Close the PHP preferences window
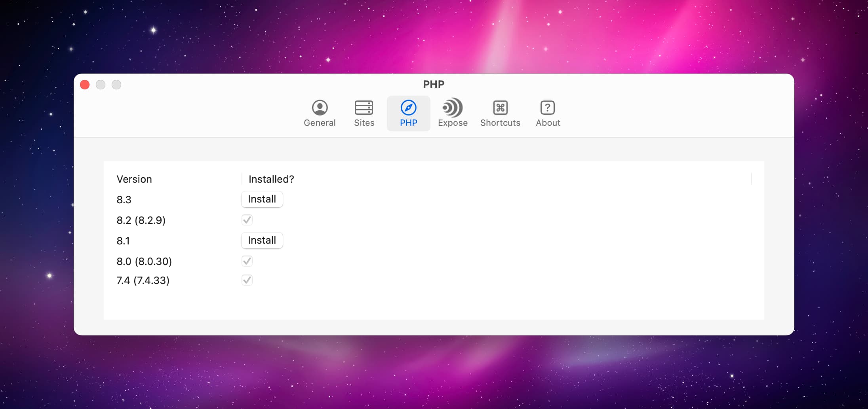The width and height of the screenshot is (868, 409). 84,85
